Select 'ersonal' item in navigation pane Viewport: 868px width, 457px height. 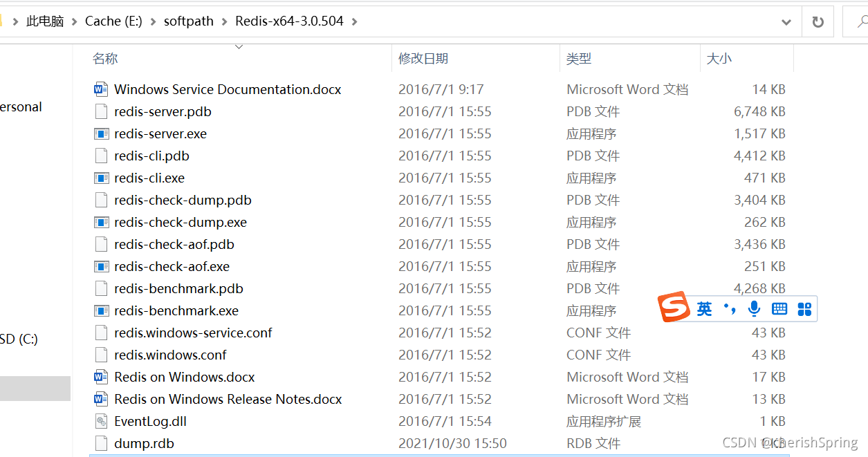click(21, 107)
